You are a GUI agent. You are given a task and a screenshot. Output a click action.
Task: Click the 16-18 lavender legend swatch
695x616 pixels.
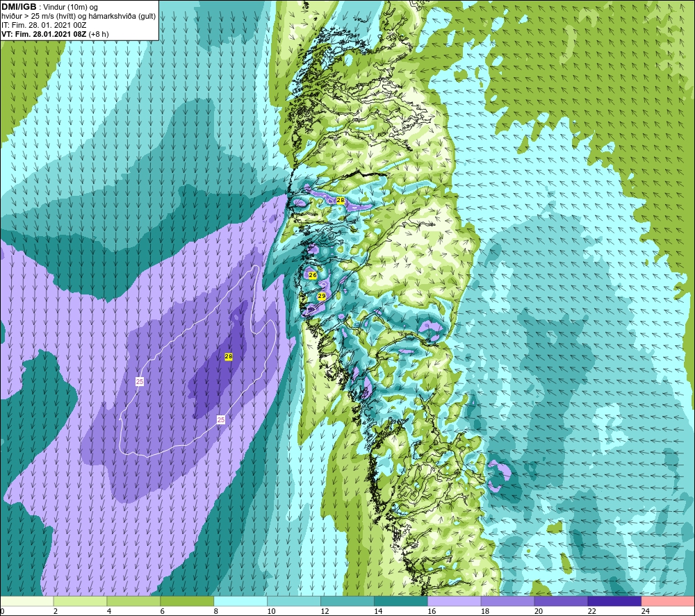pos(455,601)
